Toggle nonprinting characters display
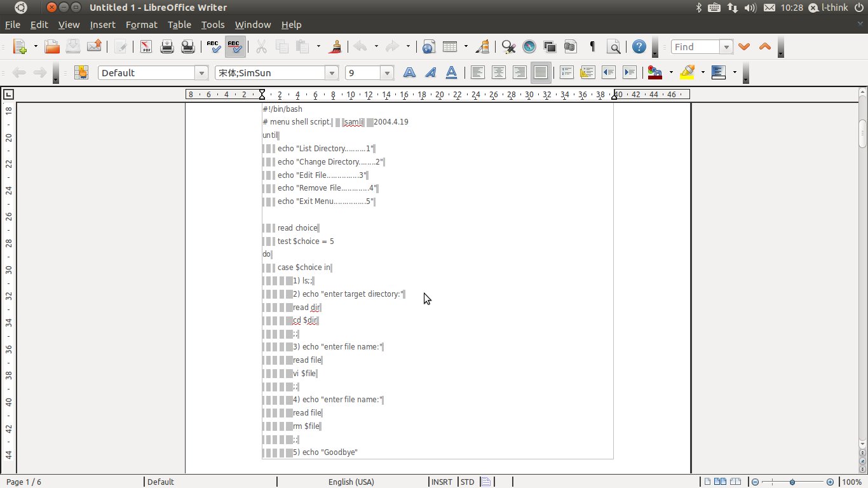The width and height of the screenshot is (868, 488). pos(592,46)
